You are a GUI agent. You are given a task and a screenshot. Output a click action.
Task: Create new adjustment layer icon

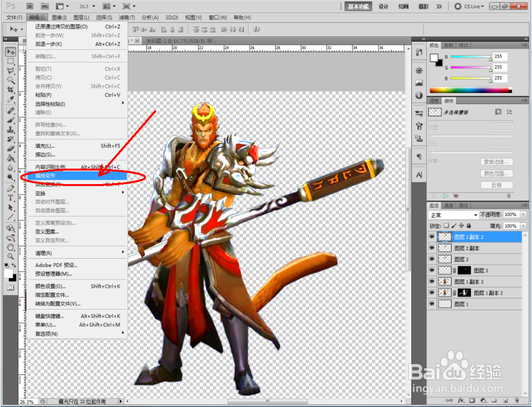pyautogui.click(x=483, y=401)
